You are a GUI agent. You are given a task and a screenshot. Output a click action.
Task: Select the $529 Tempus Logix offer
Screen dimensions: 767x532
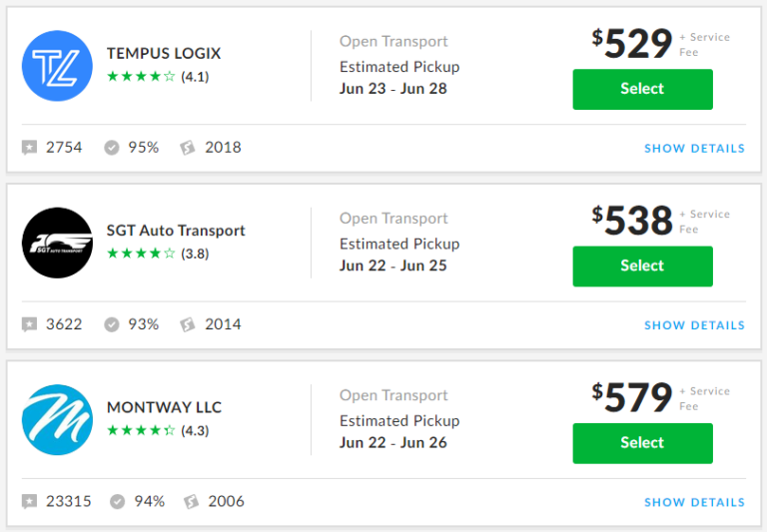pyautogui.click(x=643, y=89)
